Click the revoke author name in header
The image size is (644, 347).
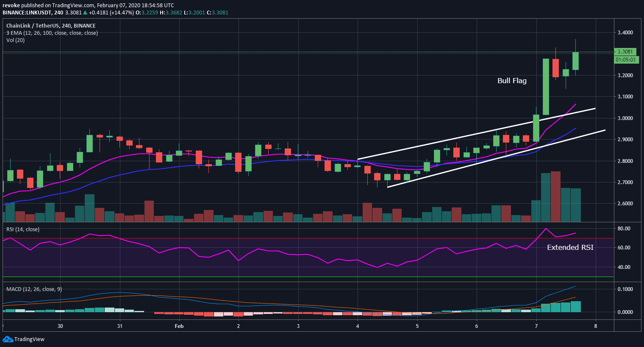coord(11,5)
